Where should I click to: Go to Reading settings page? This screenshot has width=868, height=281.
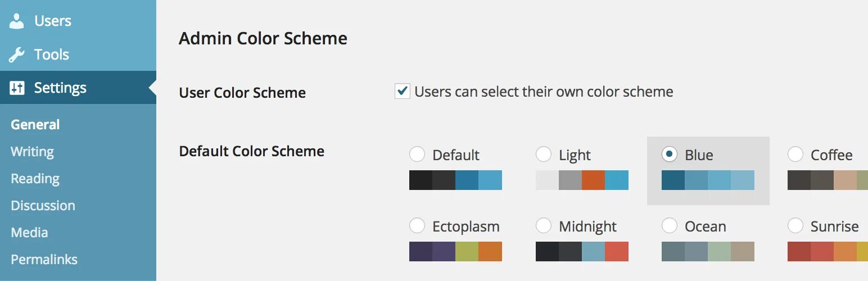[x=35, y=179]
